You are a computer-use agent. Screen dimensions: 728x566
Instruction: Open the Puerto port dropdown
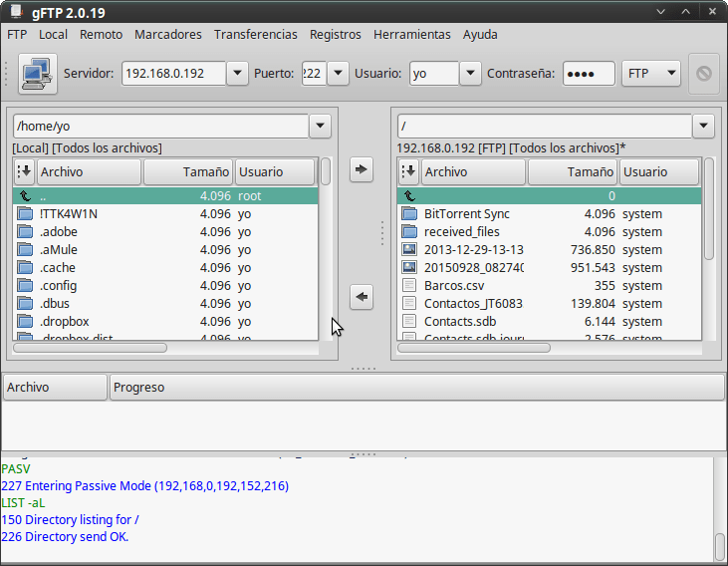click(x=339, y=74)
